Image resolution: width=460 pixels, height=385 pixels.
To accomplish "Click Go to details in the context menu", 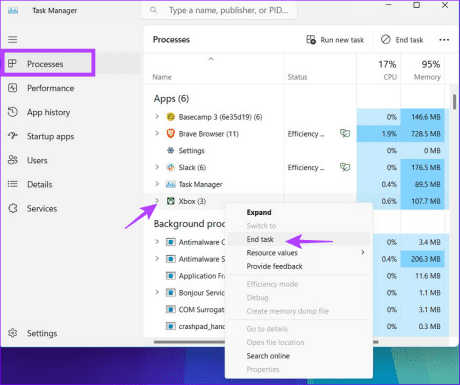I will 299,329.
